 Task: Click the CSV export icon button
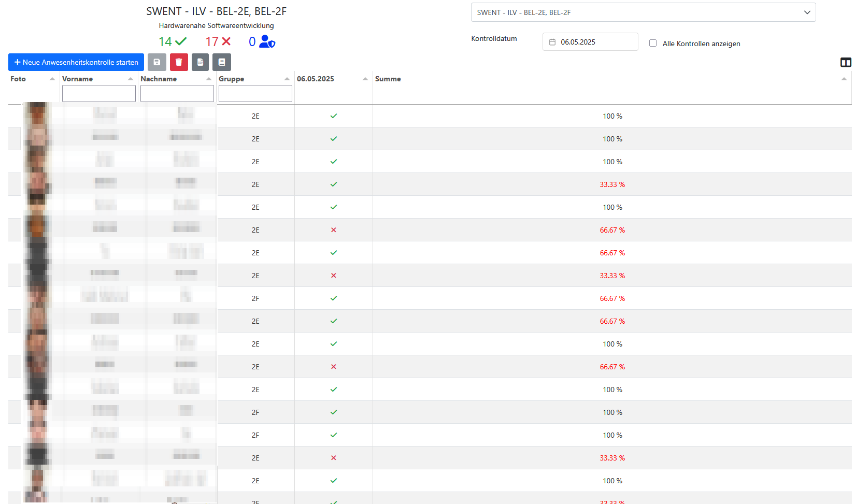coord(200,62)
